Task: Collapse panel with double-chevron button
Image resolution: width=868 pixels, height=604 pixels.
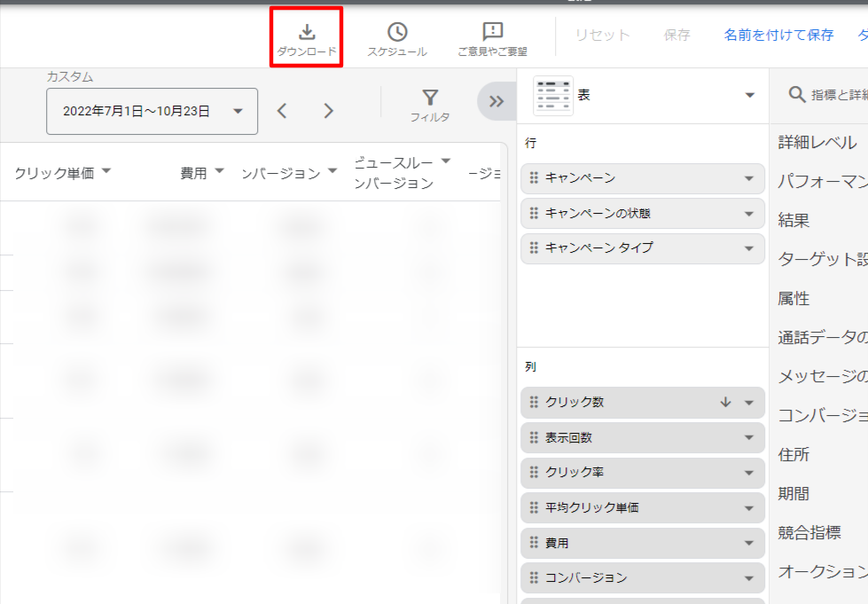Action: (x=497, y=102)
